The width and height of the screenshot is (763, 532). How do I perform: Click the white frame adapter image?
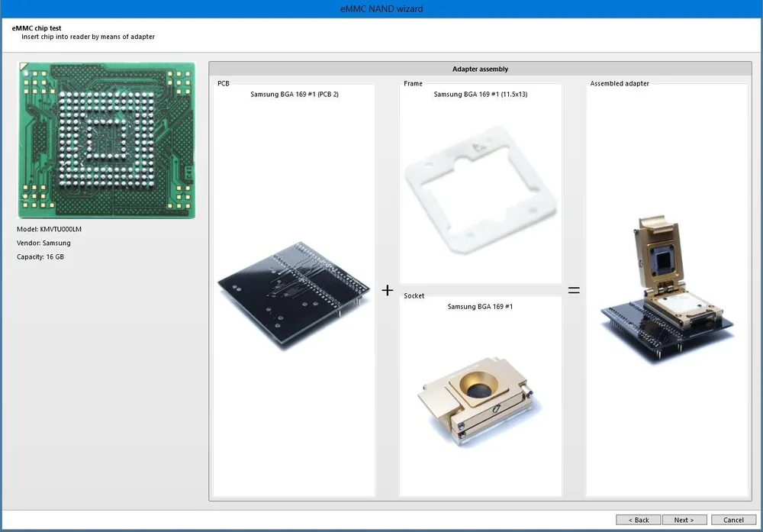click(480, 190)
